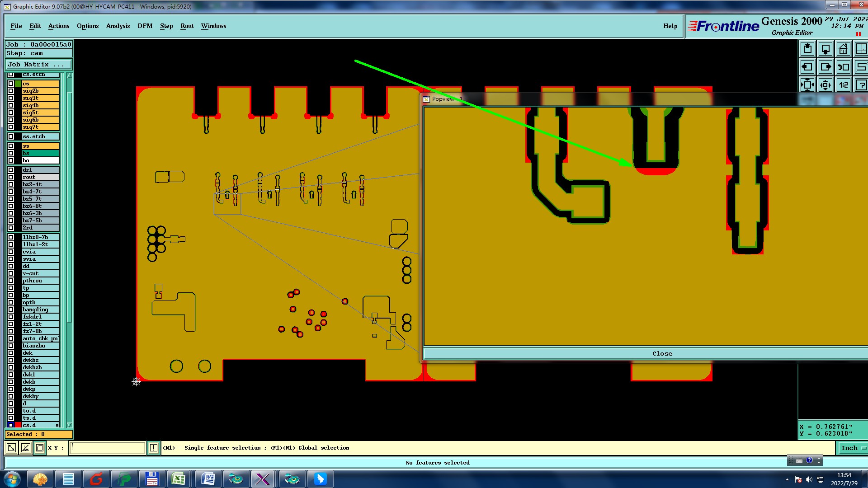Screen dimensions: 868x488
Task: Open the Analysis menu
Action: [x=118, y=26]
